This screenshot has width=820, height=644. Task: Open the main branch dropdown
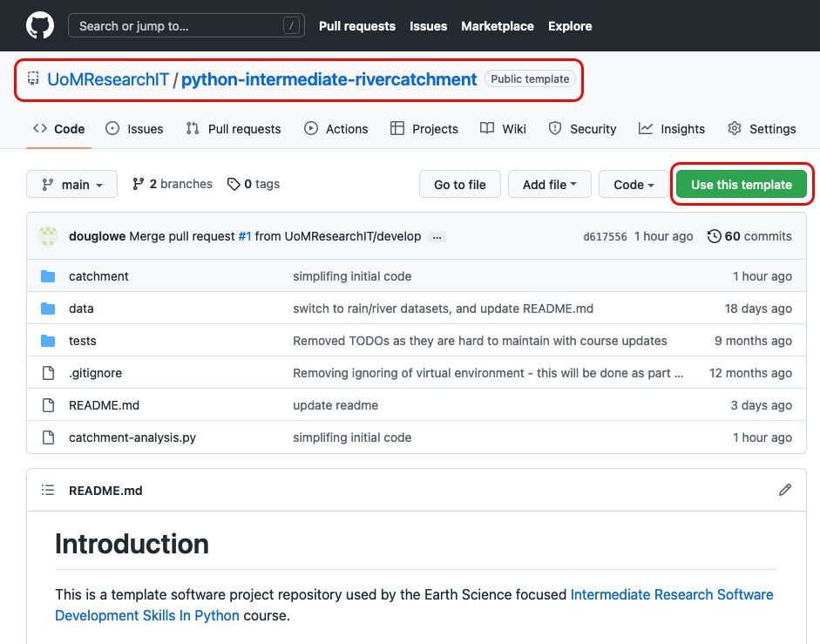coord(71,184)
